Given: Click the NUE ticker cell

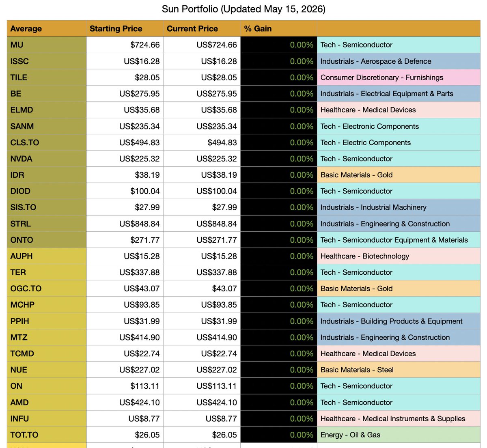Looking at the screenshot, I should [47, 370].
